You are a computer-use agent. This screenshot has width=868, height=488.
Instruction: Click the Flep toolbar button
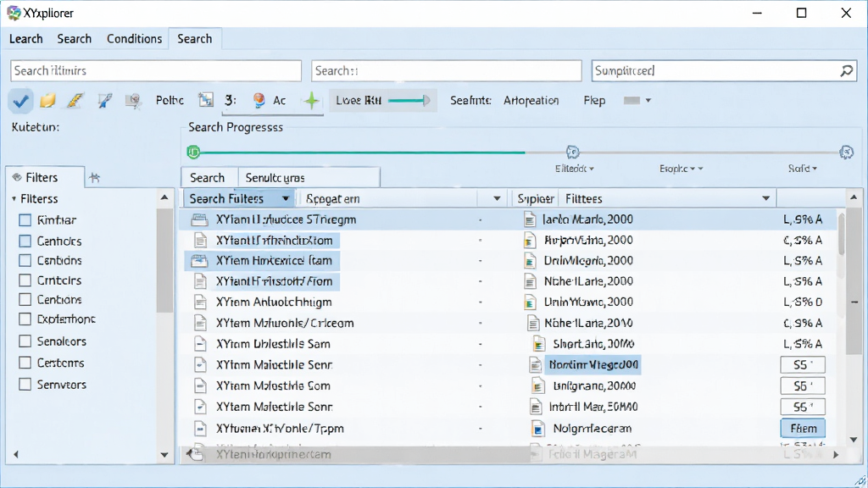(594, 101)
